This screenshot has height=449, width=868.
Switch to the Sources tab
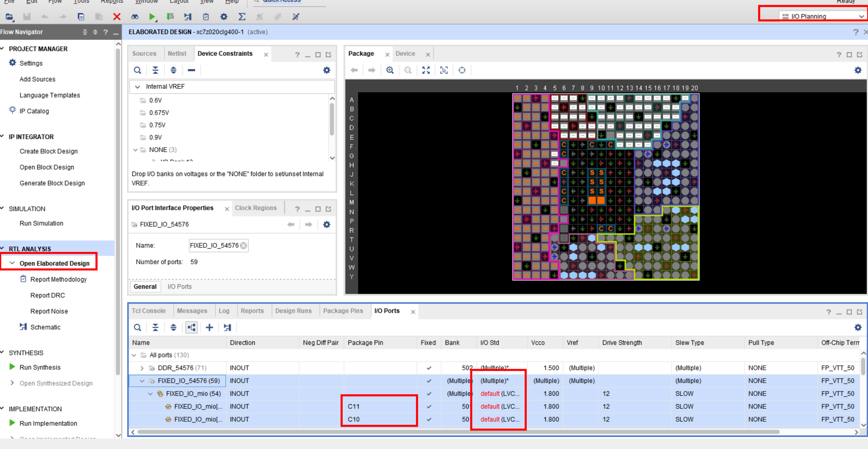(x=144, y=54)
